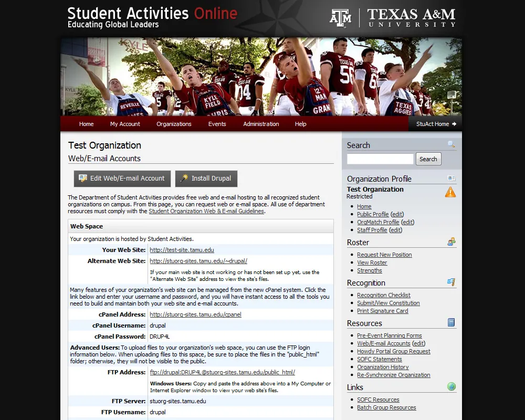Go to StuAct Home link
Screen dimensions: 525x420
click(435, 124)
